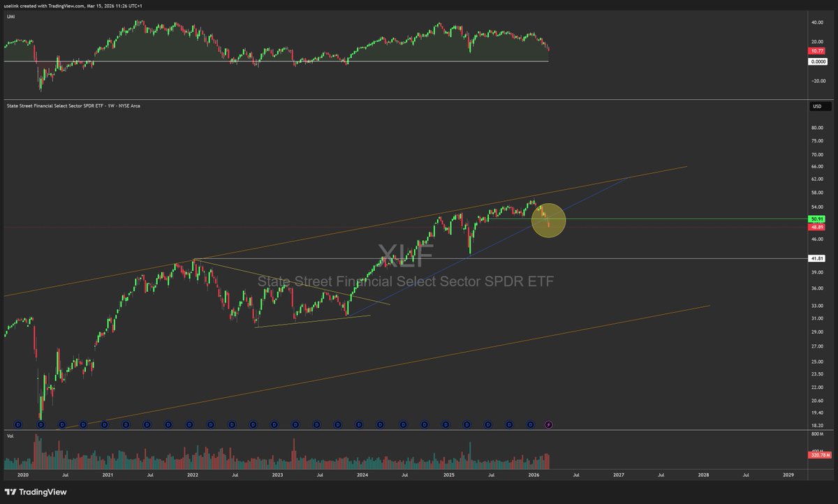Viewport: 838px width, 504px height.
Task: Click the 66.00 price scale label
Action: [x=818, y=166]
